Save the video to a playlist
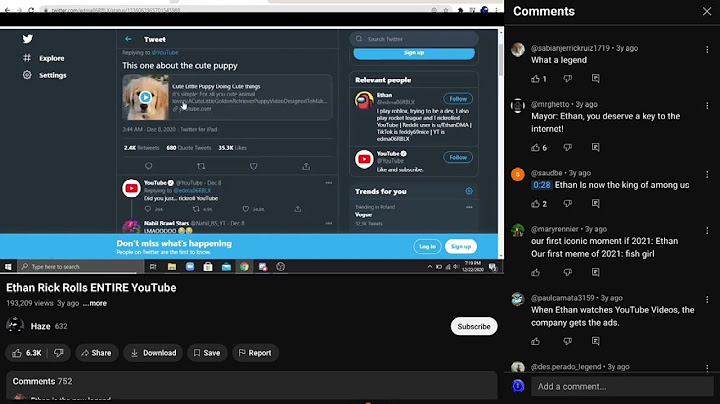Image resolution: width=720 pixels, height=404 pixels. [x=207, y=353]
